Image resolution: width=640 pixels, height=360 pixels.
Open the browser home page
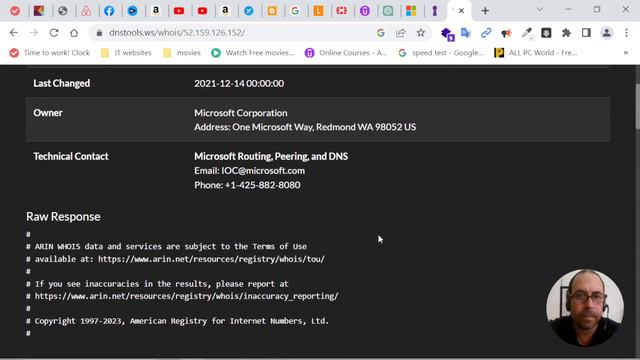(x=74, y=33)
